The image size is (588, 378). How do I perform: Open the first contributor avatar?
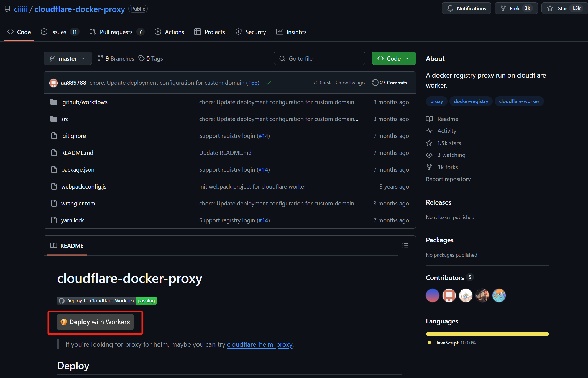pos(432,295)
